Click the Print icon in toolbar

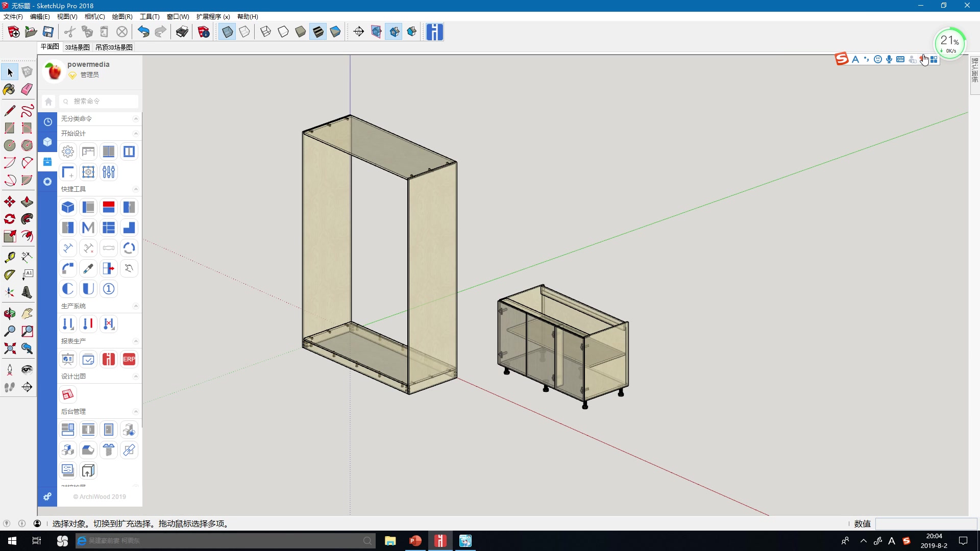point(182,32)
